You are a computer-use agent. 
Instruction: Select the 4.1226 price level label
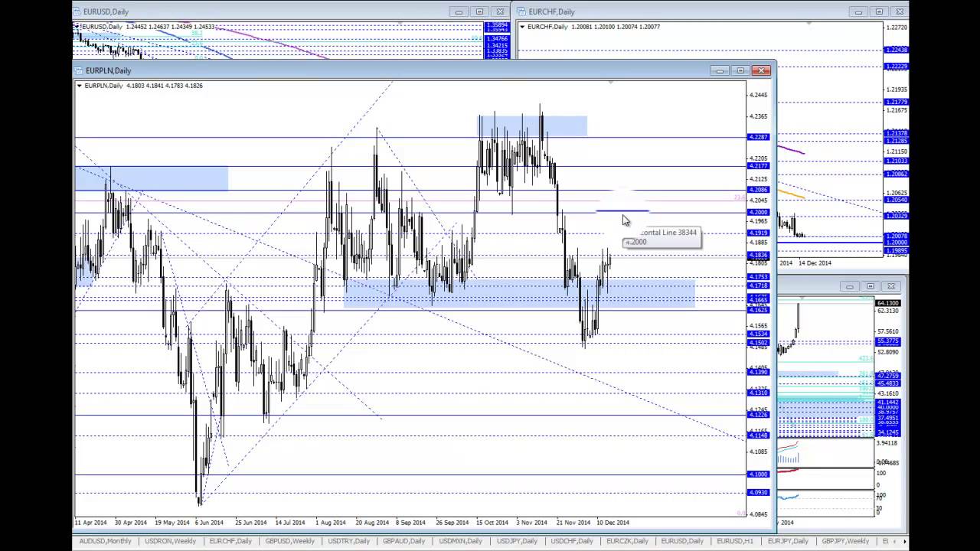point(758,415)
